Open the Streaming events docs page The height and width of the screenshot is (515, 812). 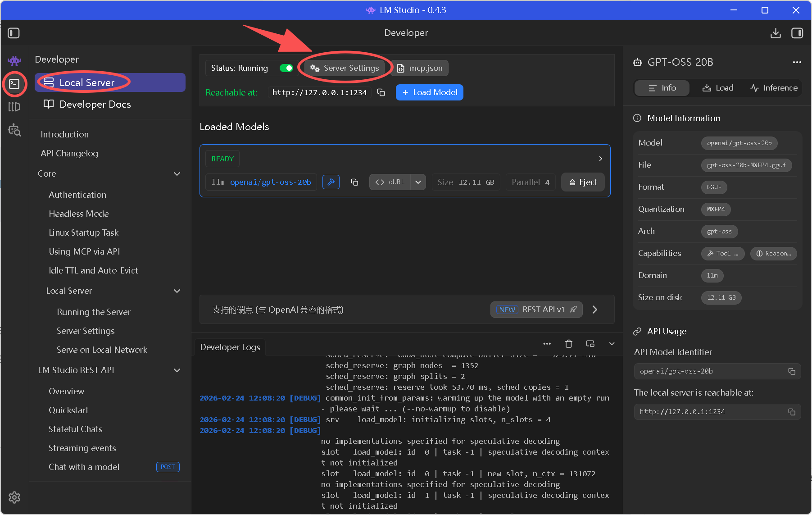[x=82, y=448]
